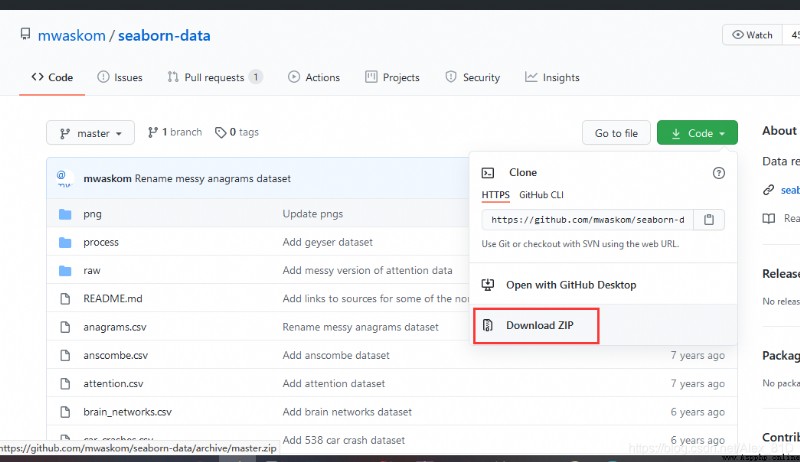Click the file icon for attention.csv
The width and height of the screenshot is (800, 462).
65,383
